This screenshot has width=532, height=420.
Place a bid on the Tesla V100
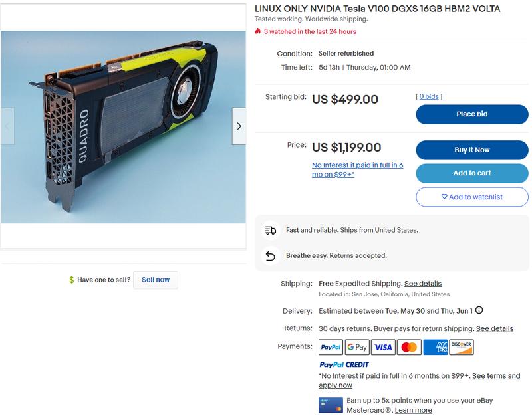click(472, 114)
